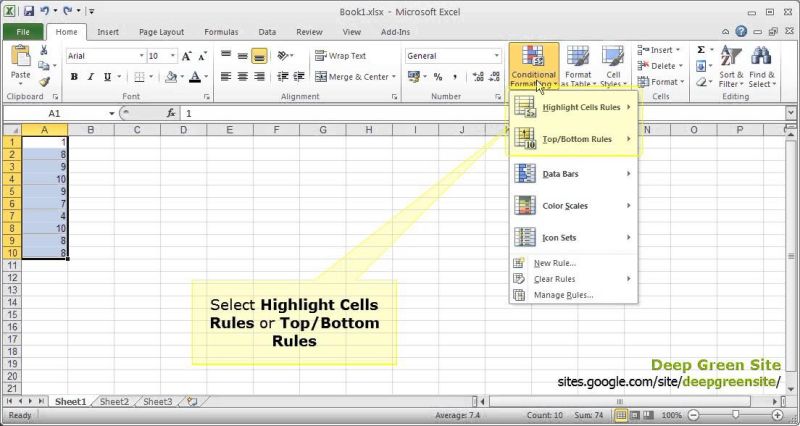Click the Comma Style icon
This screenshot has width=800, height=426.
pos(455,77)
